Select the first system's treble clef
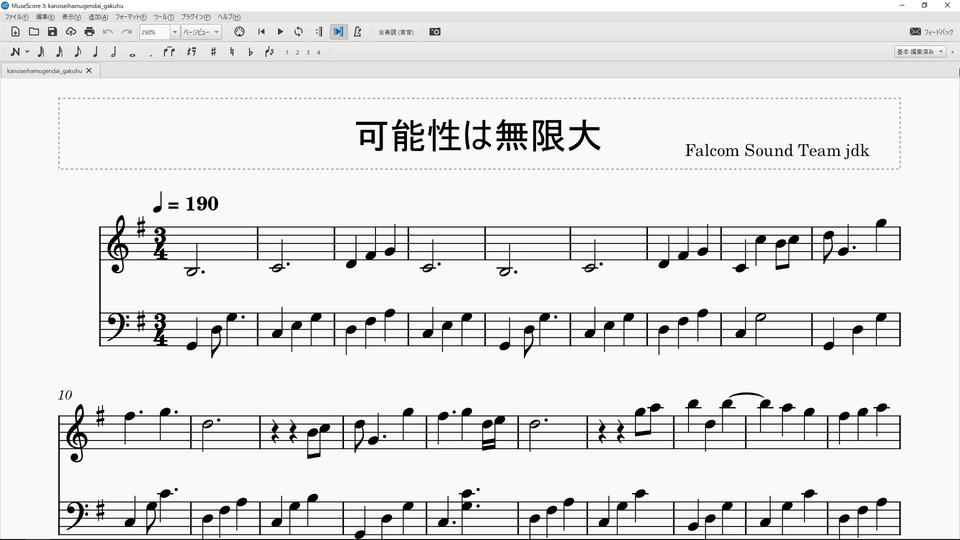This screenshot has height=540, width=960. click(x=118, y=244)
